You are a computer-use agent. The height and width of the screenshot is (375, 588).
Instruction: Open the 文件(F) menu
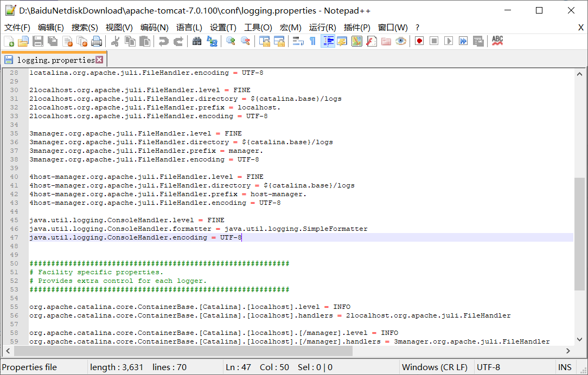click(x=17, y=27)
